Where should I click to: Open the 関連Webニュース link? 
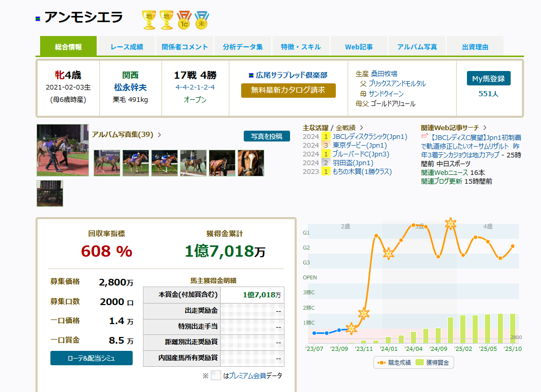(x=444, y=172)
